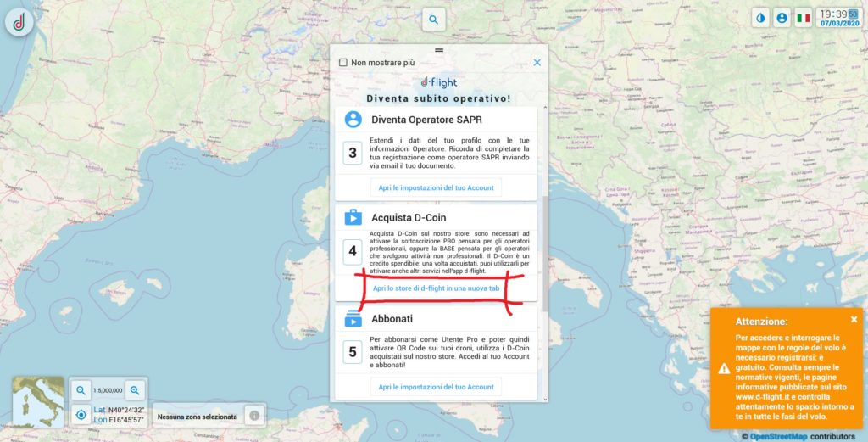
Task: Click the 'Diventa Operatore SAPR' person icon
Action: point(353,119)
